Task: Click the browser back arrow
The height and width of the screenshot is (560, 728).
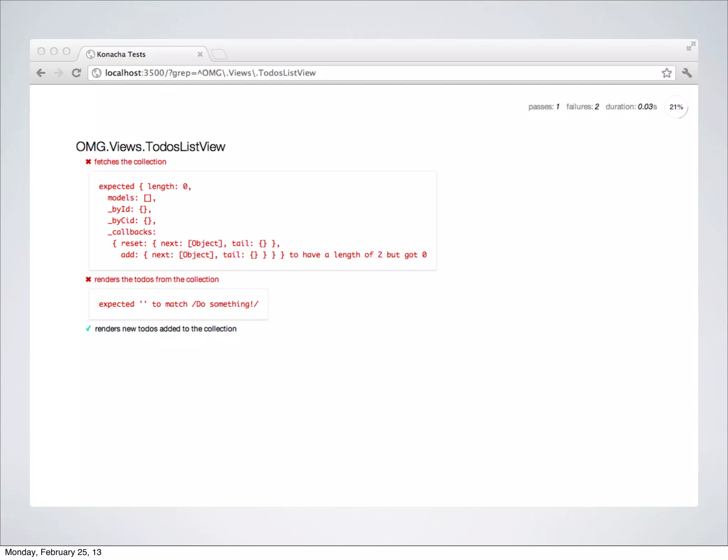Action: (41, 73)
